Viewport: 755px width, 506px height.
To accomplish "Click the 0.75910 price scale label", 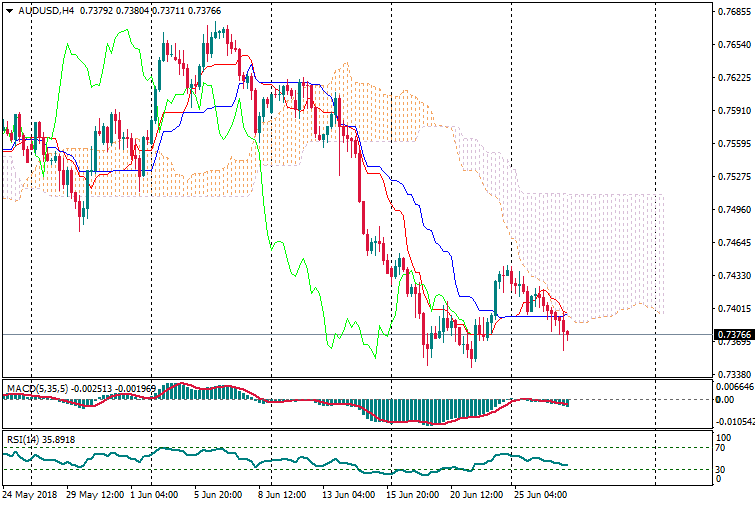I will (x=735, y=111).
